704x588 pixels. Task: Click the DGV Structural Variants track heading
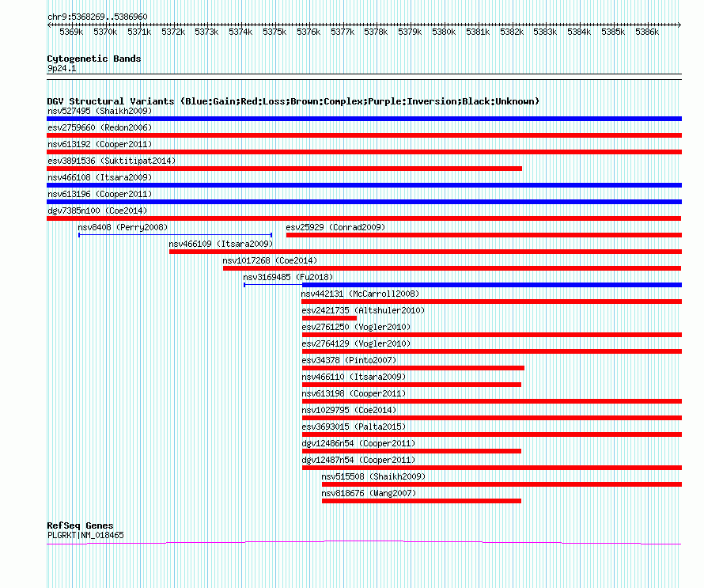(293, 101)
